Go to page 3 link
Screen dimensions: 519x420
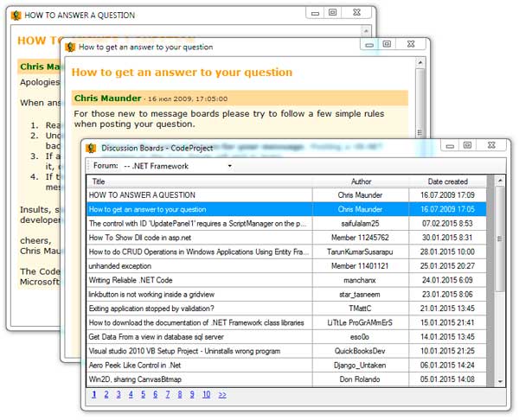point(119,394)
